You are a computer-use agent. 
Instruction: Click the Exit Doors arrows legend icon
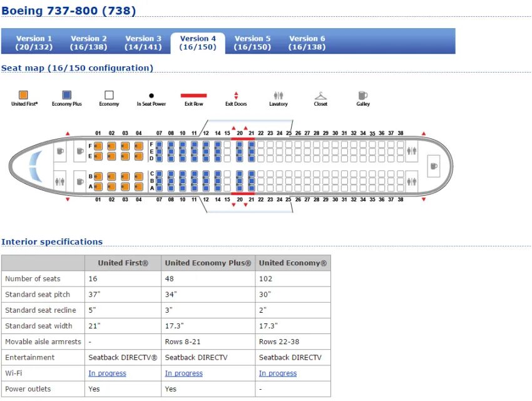tap(236, 95)
